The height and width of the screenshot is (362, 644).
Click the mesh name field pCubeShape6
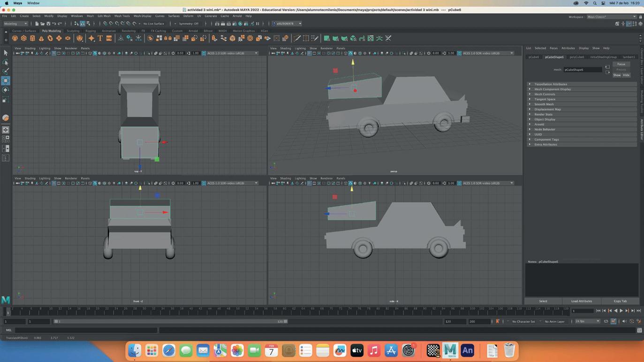point(582,70)
